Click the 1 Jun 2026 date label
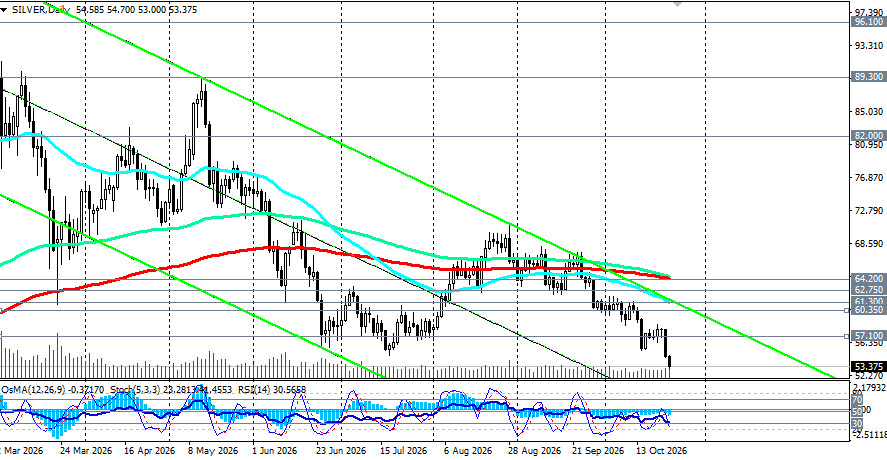Image resolution: width=887 pixels, height=460 pixels. 275,451
